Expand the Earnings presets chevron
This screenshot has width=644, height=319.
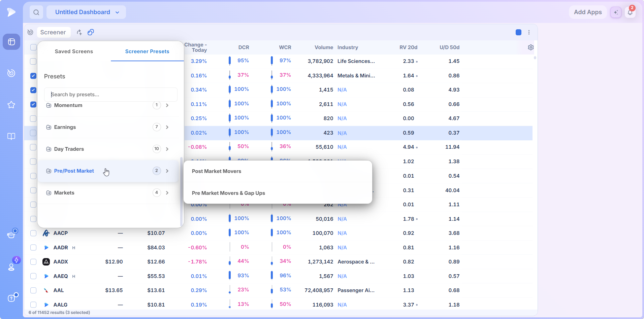167,127
